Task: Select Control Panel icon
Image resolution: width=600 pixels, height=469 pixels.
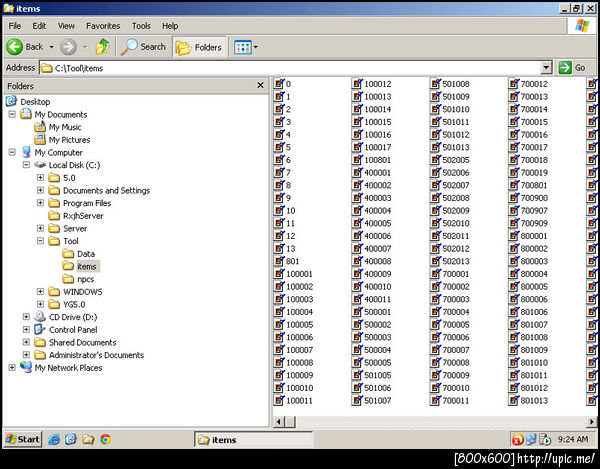Action: (40, 329)
